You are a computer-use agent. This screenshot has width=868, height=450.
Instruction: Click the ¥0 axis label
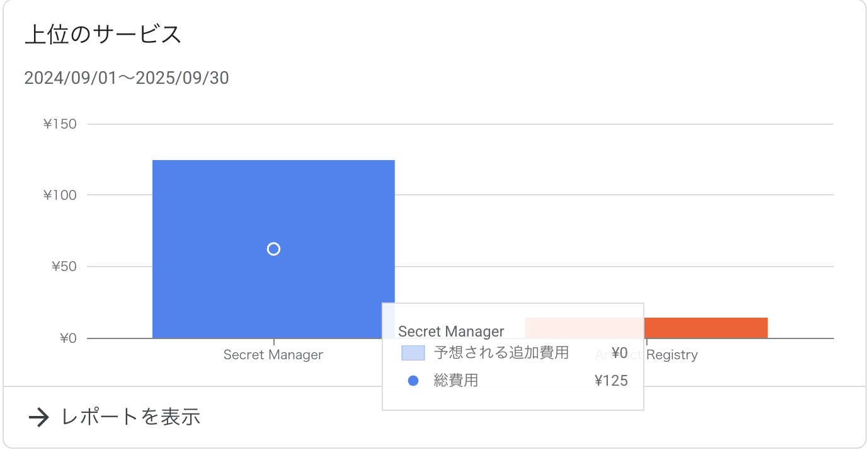(x=68, y=338)
